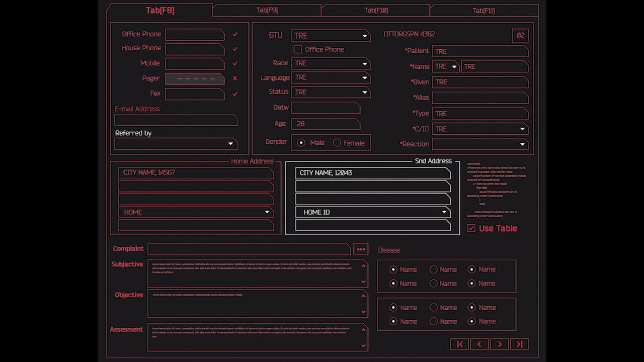Switch to Tab[F10]
Image resolution: width=644 pixels, height=362 pixels.
[376, 10]
